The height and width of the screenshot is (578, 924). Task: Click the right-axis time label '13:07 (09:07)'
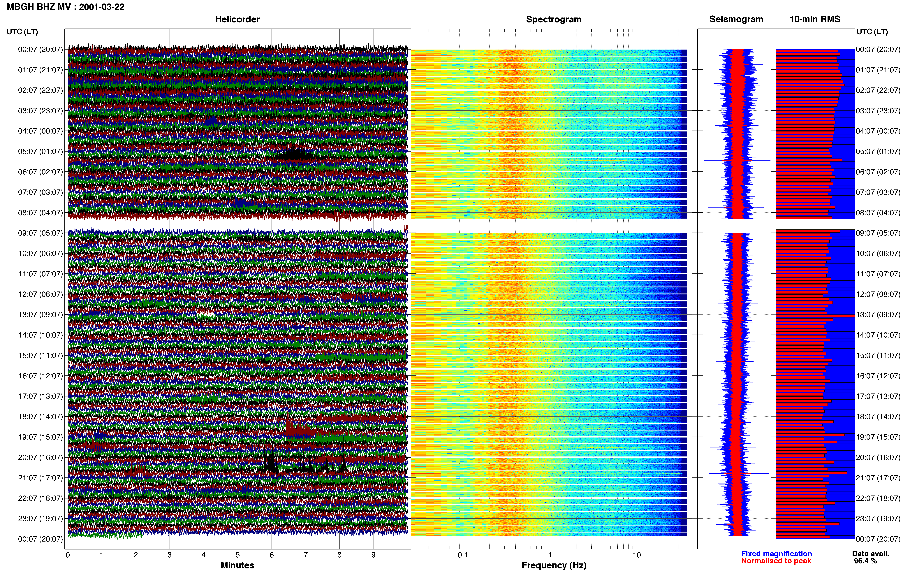[x=878, y=315]
